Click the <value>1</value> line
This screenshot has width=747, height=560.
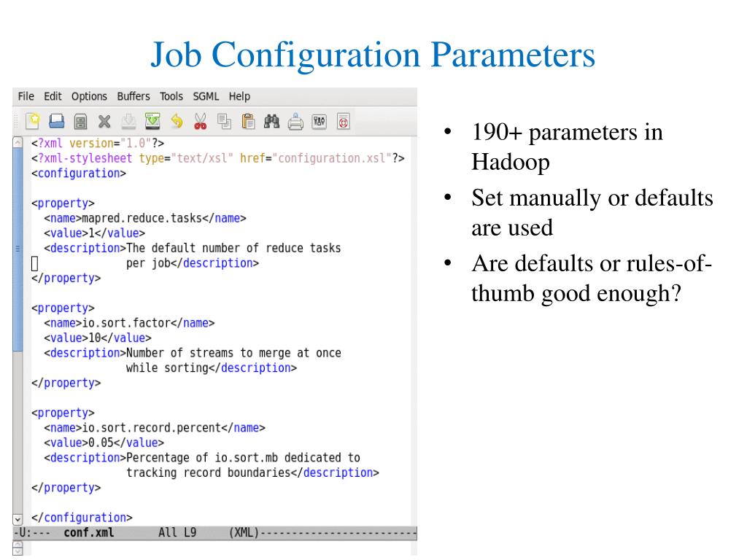pyautogui.click(x=94, y=233)
